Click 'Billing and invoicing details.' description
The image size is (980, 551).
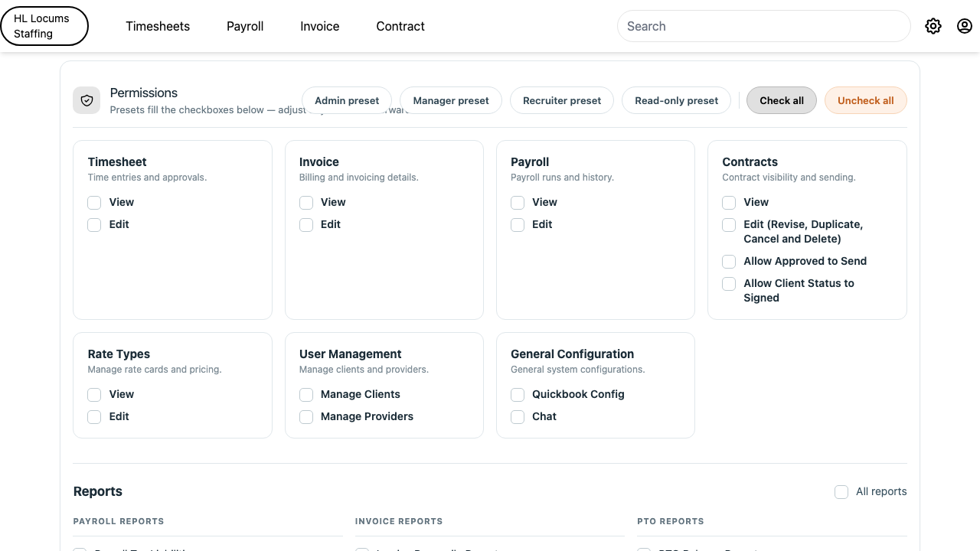click(x=359, y=178)
